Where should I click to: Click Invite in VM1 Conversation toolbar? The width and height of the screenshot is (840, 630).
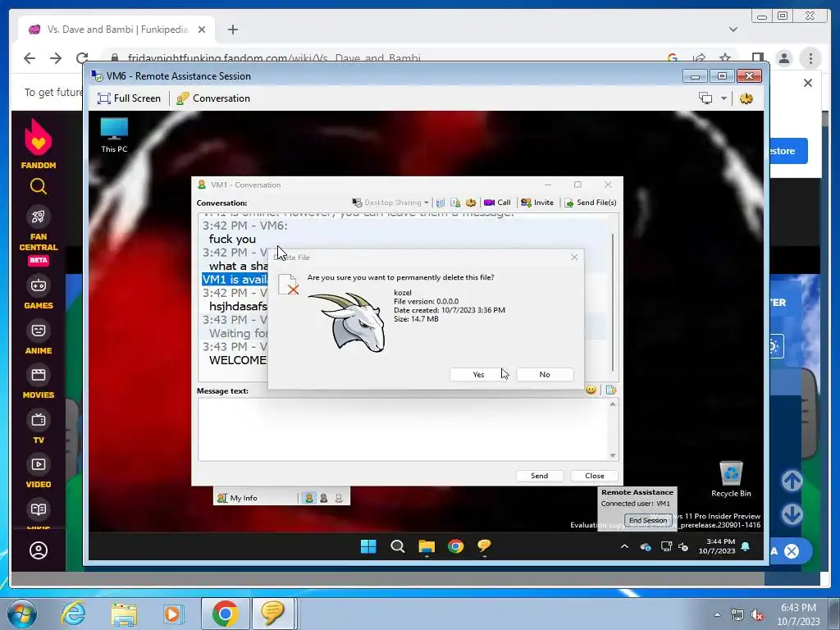(x=537, y=203)
